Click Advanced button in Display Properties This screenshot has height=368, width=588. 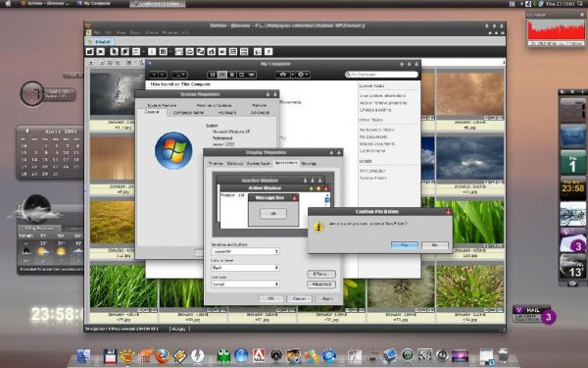pos(321,285)
